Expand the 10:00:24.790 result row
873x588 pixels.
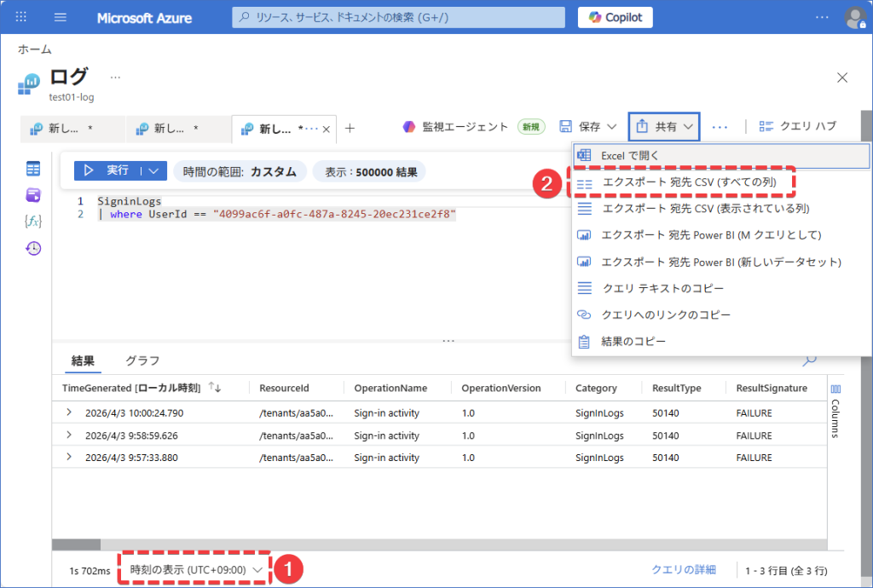(69, 413)
